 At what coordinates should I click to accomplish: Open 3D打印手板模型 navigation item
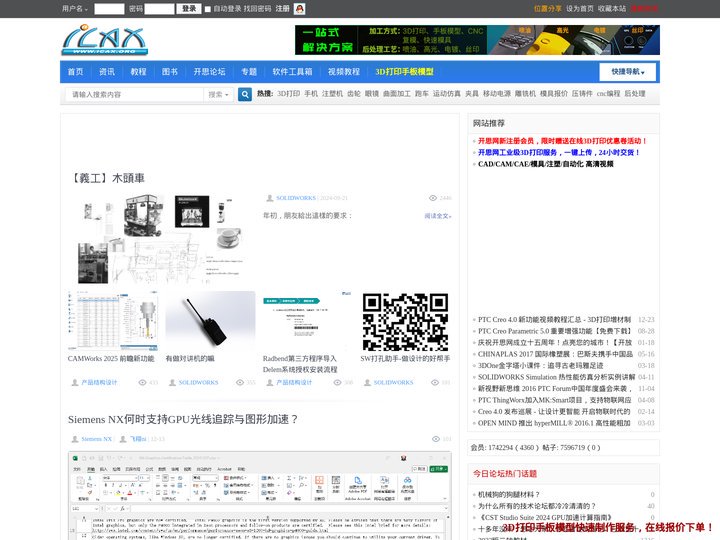(404, 72)
